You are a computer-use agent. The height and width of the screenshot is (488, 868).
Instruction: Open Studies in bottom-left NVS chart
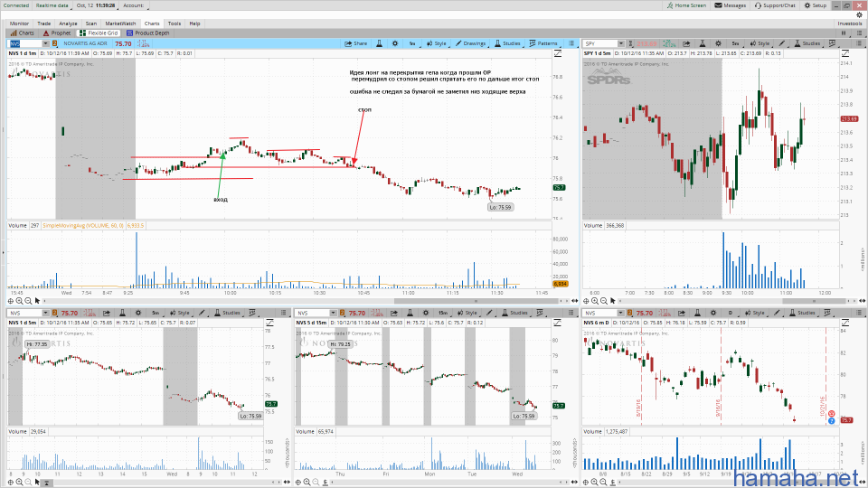click(228, 313)
